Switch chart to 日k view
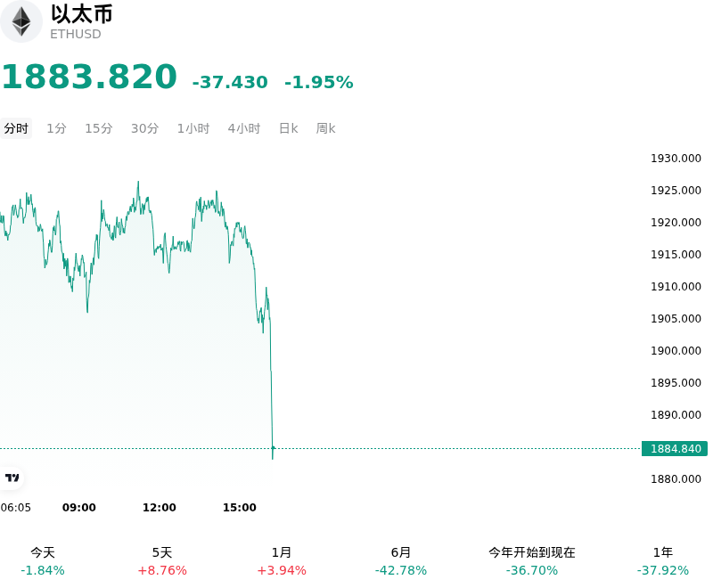Viewport: 713px width, 588px height. click(x=288, y=128)
